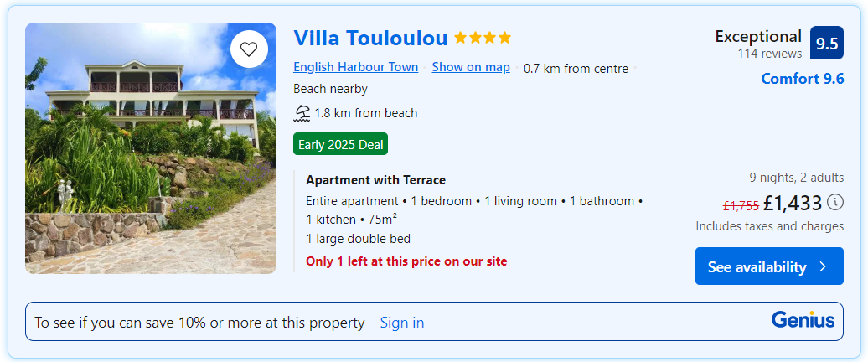Click the Comfort 9.6 score

tap(802, 79)
